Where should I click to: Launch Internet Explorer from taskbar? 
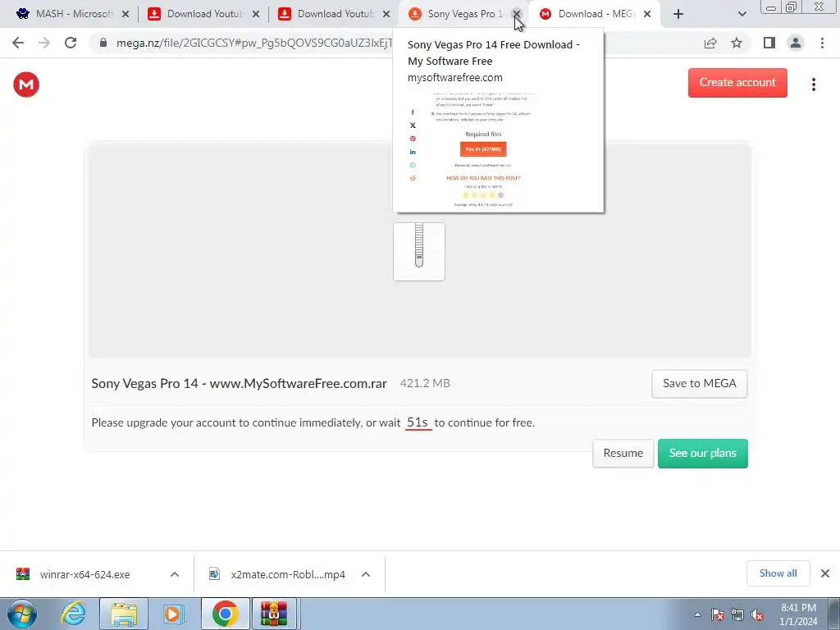point(73,614)
